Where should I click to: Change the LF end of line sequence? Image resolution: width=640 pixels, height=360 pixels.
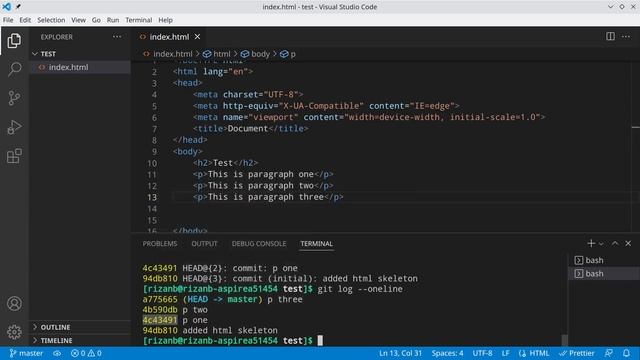pyautogui.click(x=505, y=353)
